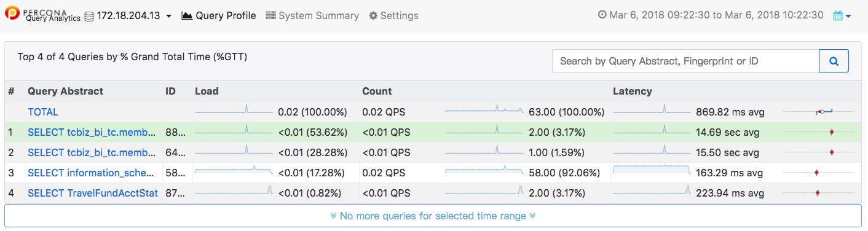
Task: Click the clock icon beside time range
Action: [602, 15]
